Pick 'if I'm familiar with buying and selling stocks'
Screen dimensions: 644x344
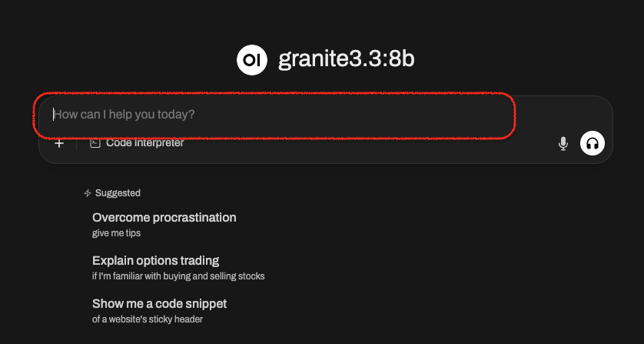click(178, 276)
